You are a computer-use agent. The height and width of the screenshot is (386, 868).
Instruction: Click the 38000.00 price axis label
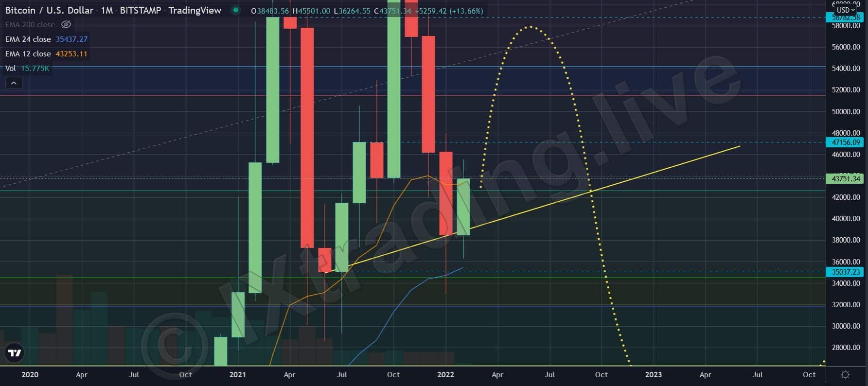[x=846, y=240]
